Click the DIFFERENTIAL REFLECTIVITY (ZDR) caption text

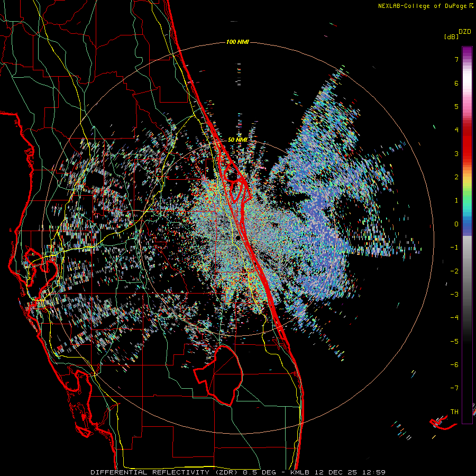[x=165, y=472]
